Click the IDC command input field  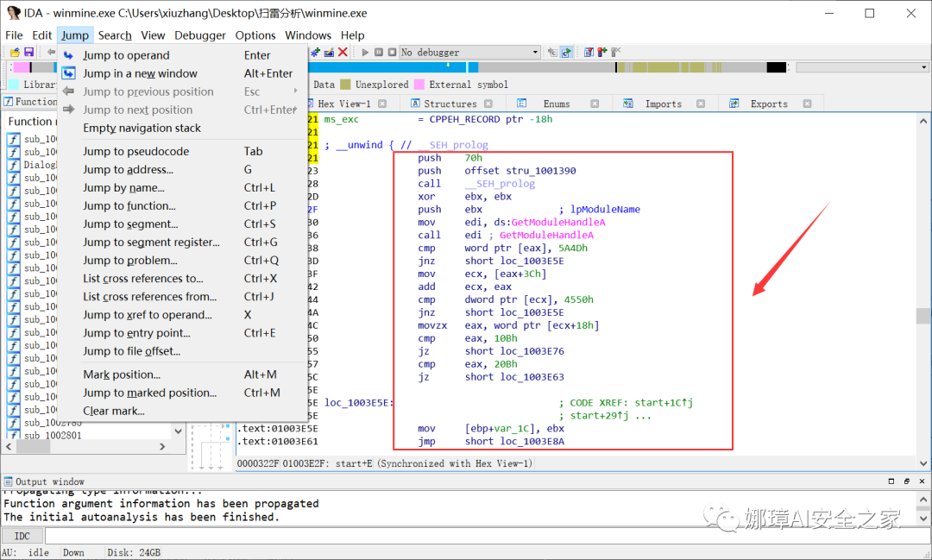488,536
